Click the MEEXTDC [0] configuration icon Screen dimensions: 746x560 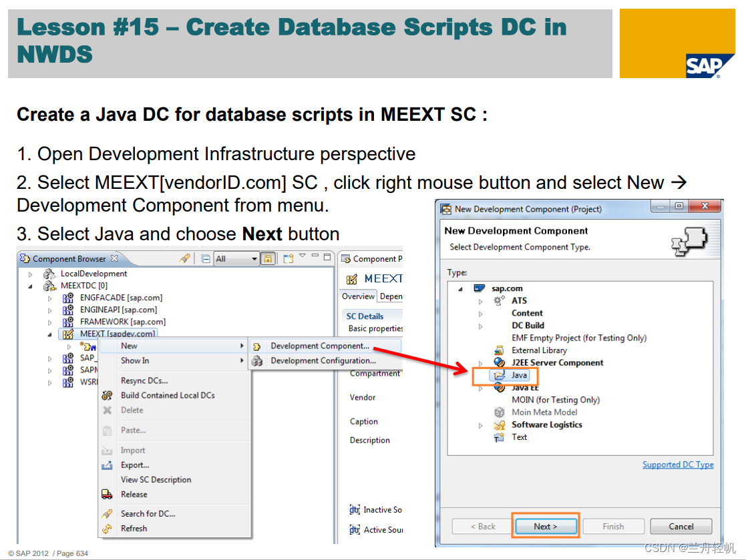49,285
